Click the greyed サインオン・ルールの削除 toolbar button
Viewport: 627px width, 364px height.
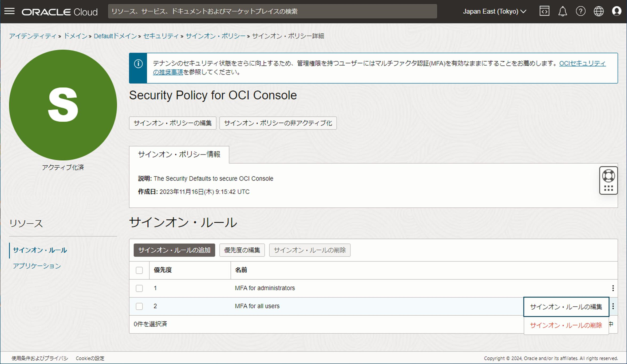(x=310, y=250)
